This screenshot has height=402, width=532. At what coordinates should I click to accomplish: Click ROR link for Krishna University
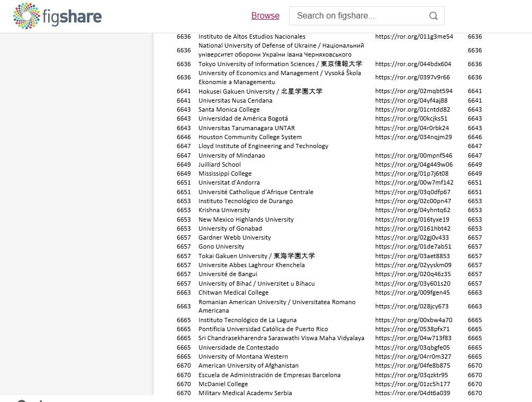coord(413,210)
